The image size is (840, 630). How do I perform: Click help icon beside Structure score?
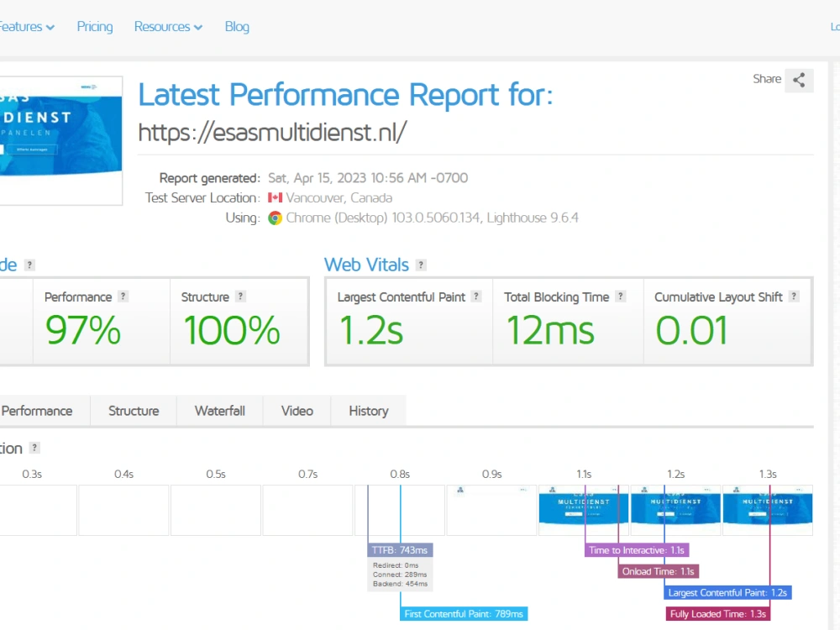click(x=240, y=297)
